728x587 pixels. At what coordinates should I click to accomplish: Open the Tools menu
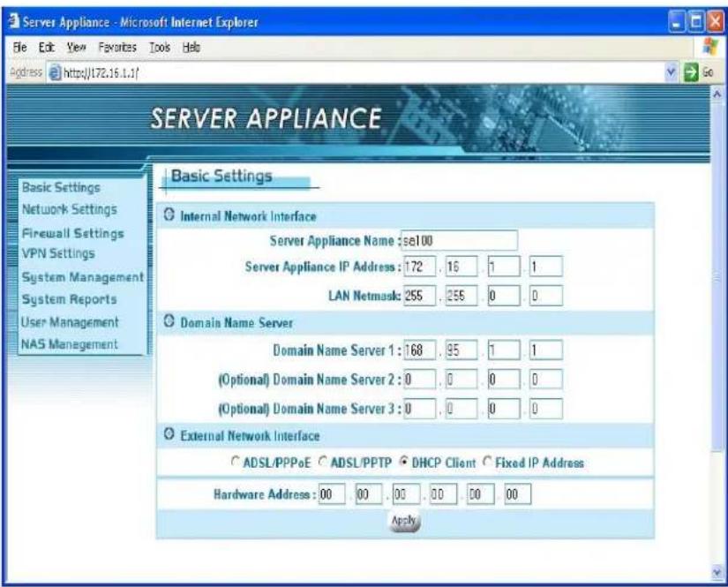[160, 48]
